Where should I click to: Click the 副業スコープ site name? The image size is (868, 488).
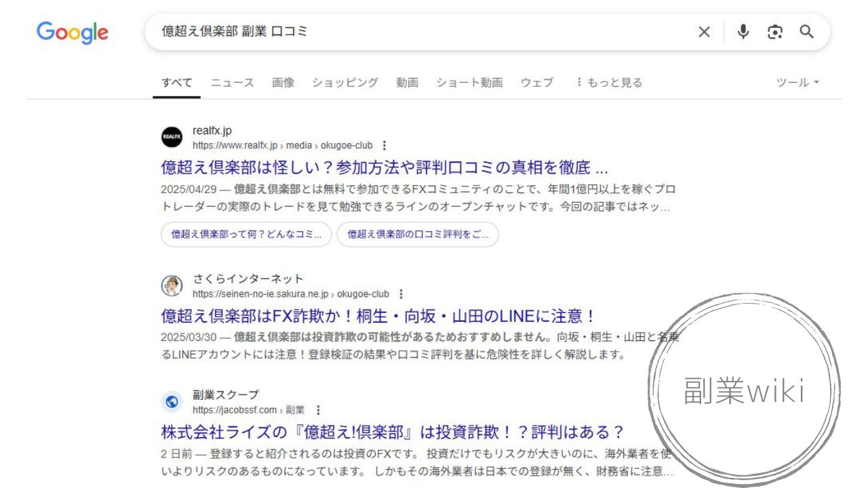pyautogui.click(x=226, y=394)
